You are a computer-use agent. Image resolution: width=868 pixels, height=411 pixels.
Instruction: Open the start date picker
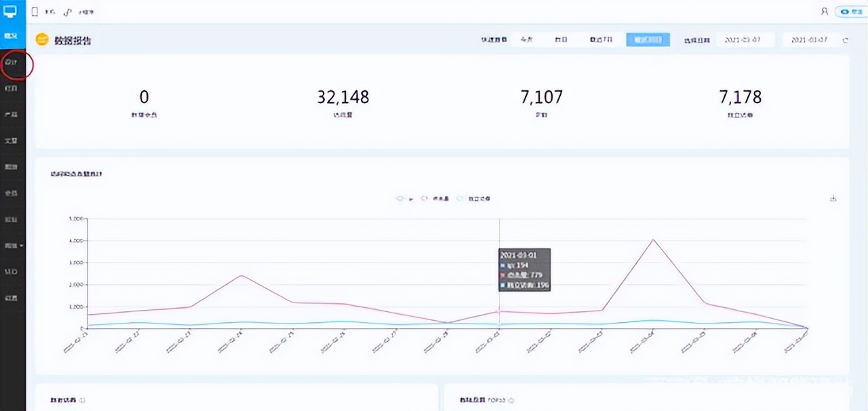744,40
